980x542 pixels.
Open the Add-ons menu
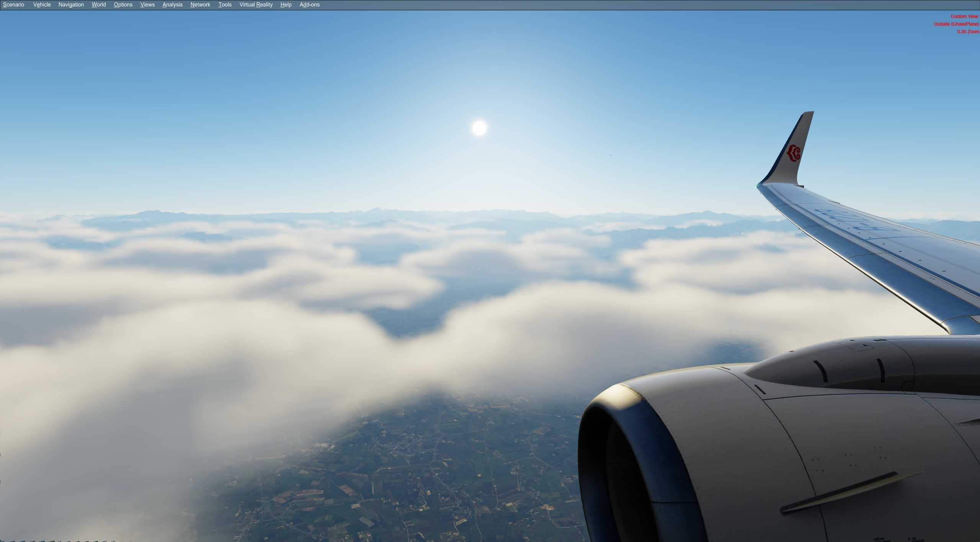309,5
